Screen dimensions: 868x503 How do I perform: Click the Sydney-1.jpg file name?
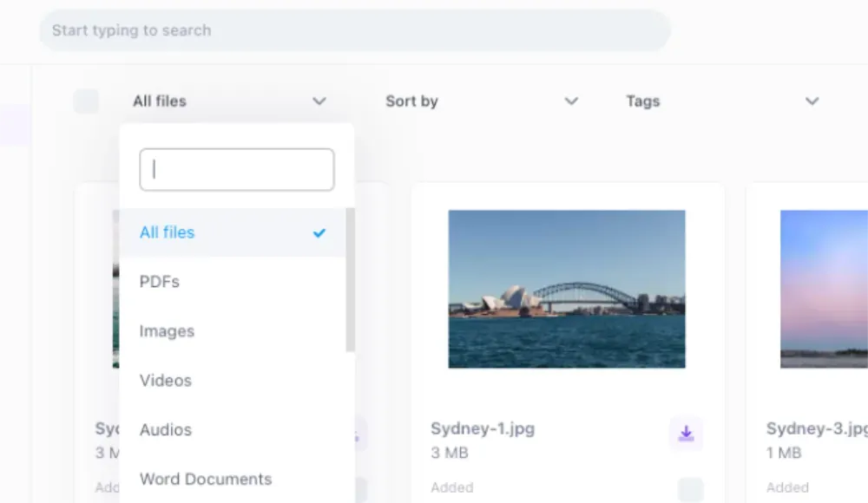483,428
